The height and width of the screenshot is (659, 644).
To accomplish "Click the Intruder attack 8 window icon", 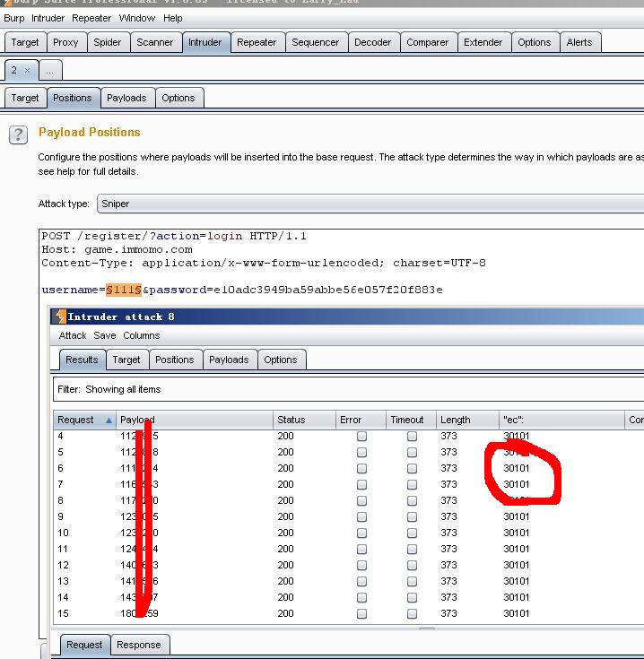I will point(60,316).
